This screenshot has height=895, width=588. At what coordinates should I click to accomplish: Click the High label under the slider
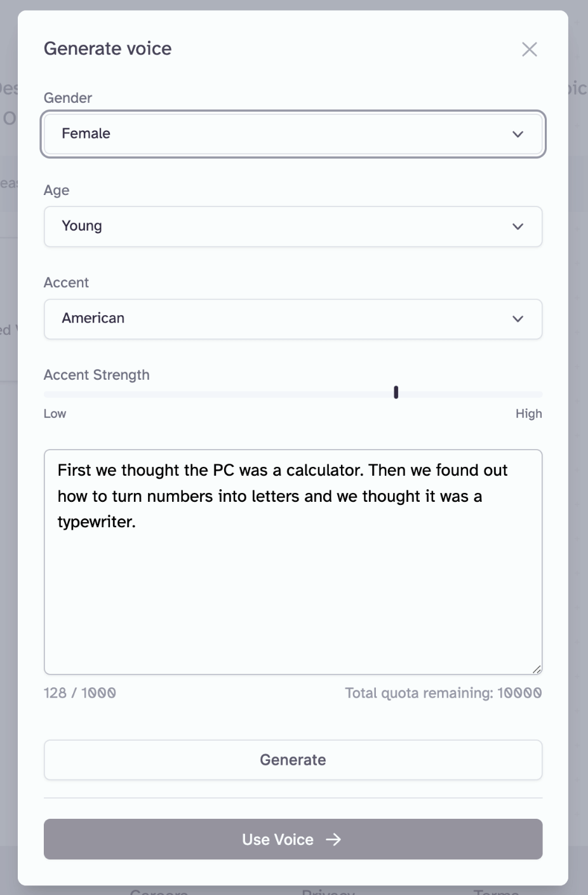pyautogui.click(x=528, y=414)
